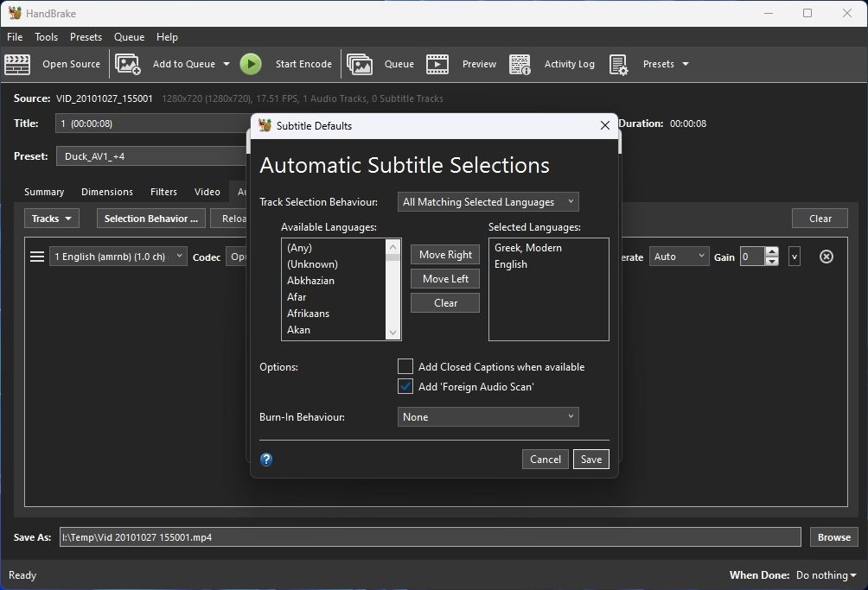868x590 pixels.
Task: Disable Add 'Foreign Audio Scan'
Action: coord(405,386)
